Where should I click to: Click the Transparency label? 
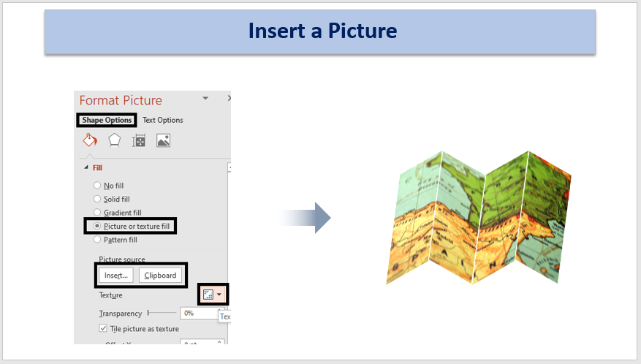coord(120,314)
